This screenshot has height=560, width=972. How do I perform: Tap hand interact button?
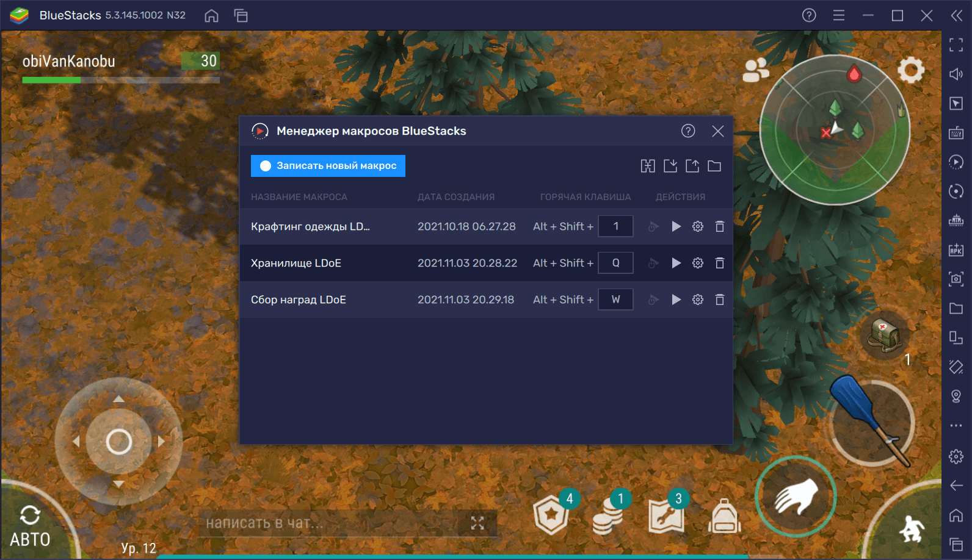[796, 497]
